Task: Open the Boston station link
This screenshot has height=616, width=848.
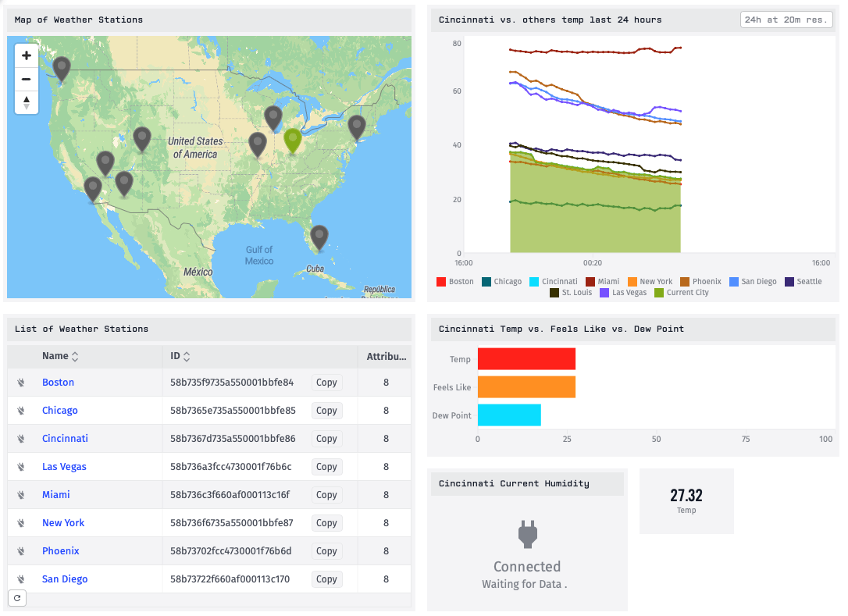Action: point(58,383)
